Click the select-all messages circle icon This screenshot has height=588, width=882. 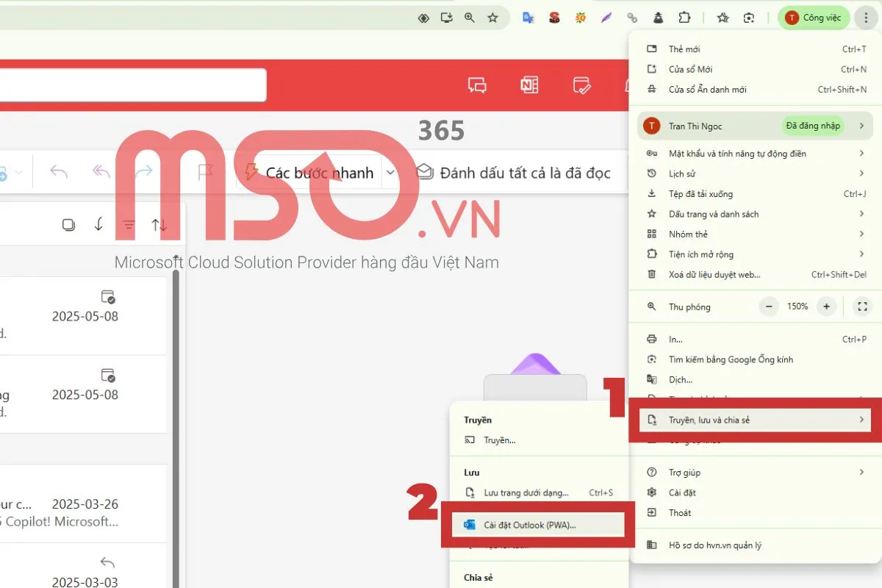tap(68, 224)
